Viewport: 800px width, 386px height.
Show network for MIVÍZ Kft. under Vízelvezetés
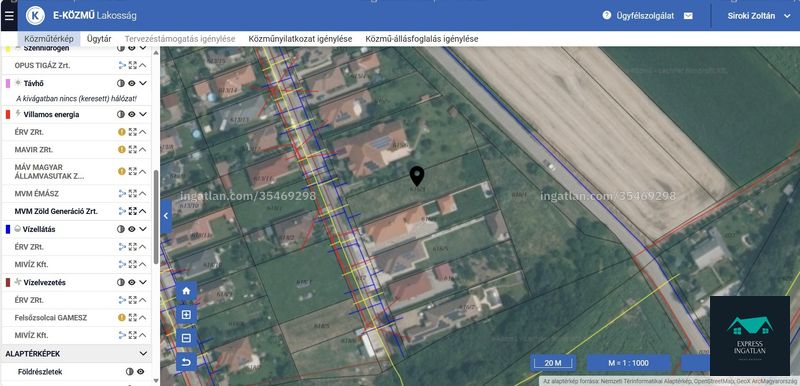(122, 336)
